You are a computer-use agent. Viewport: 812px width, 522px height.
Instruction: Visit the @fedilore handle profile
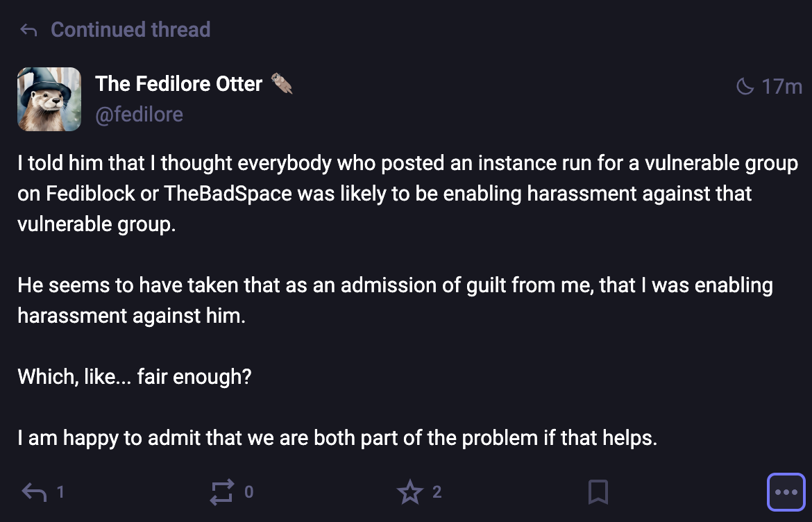tap(139, 115)
